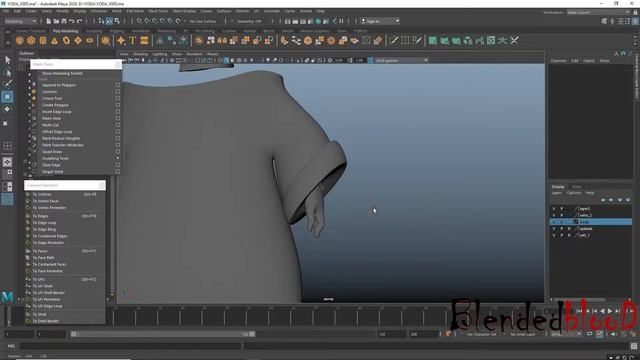This screenshot has height=360, width=640.
Task: Create a polygon cylinder from shelf
Action: [43, 40]
